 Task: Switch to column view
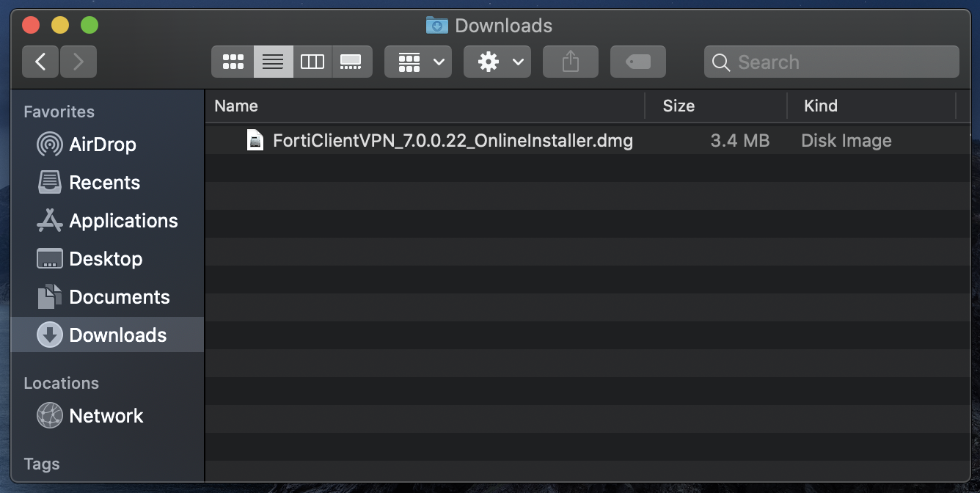(x=312, y=62)
